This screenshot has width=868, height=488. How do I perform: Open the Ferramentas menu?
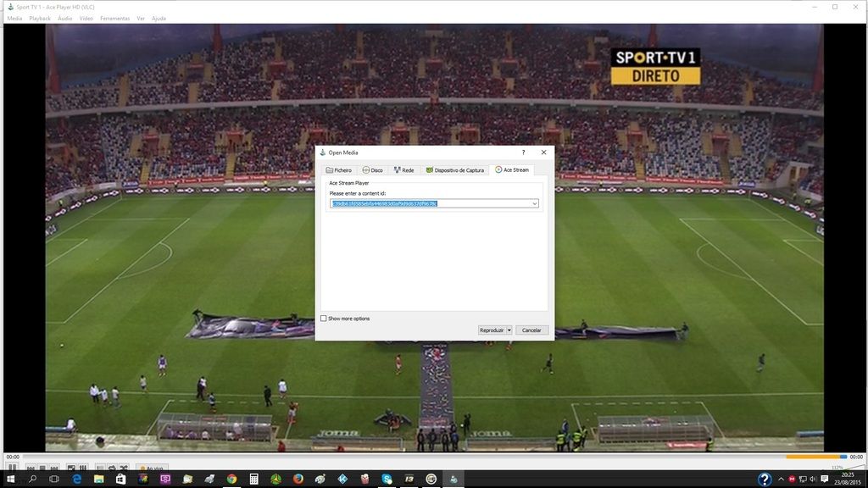tap(114, 18)
